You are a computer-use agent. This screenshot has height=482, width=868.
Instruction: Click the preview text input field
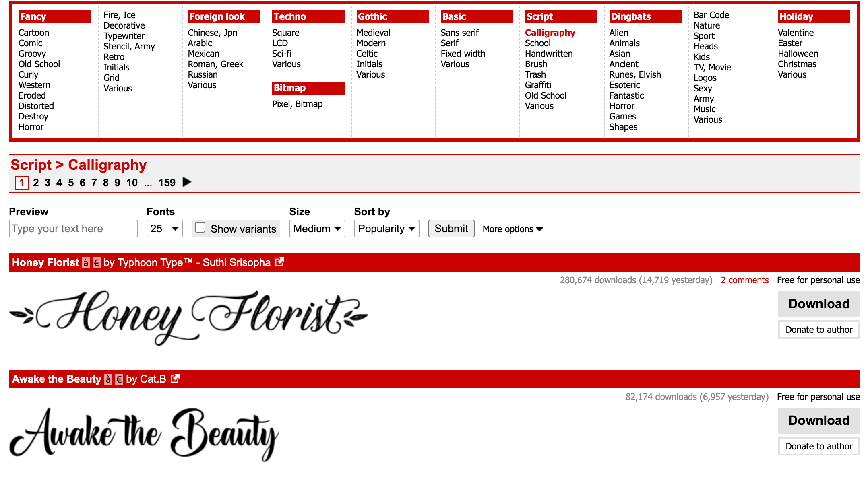click(73, 229)
